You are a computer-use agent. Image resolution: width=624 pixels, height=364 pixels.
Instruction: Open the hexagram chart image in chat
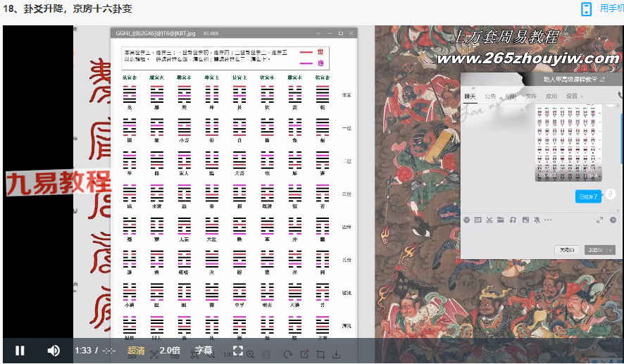[568, 143]
